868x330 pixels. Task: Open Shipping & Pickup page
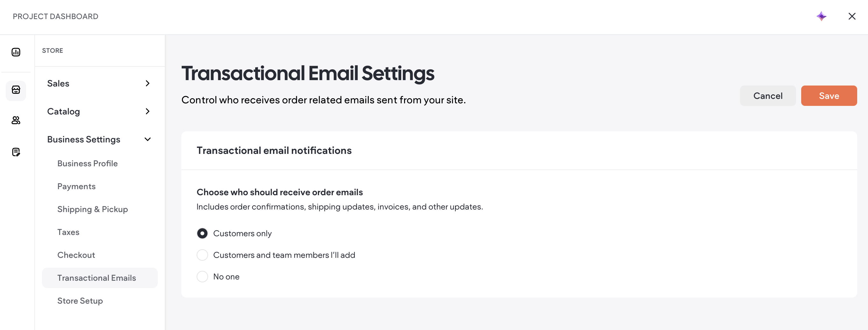point(92,209)
